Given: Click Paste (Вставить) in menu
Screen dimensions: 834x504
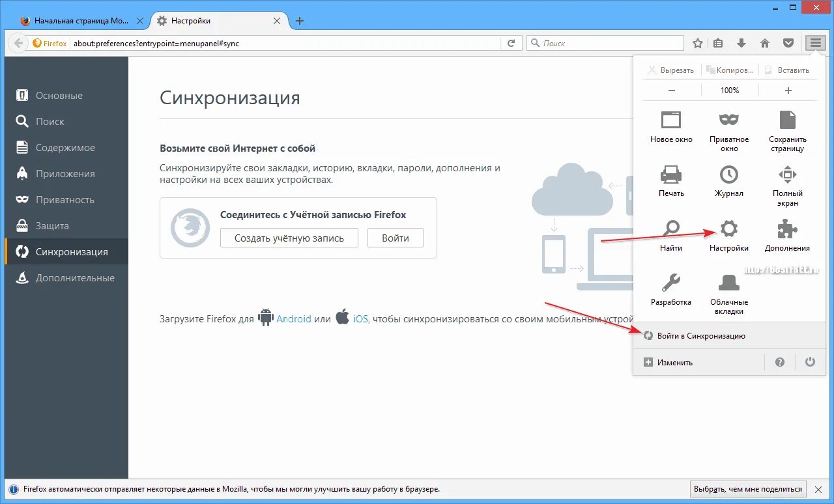Looking at the screenshot, I should click(788, 70).
